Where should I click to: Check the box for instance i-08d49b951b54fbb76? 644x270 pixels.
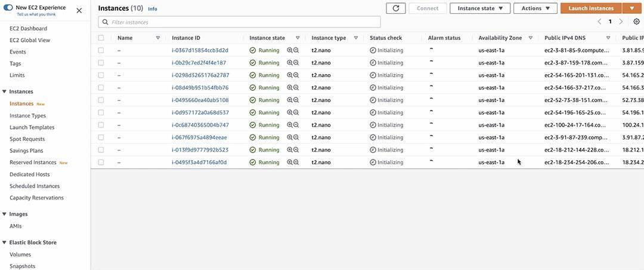tap(101, 88)
